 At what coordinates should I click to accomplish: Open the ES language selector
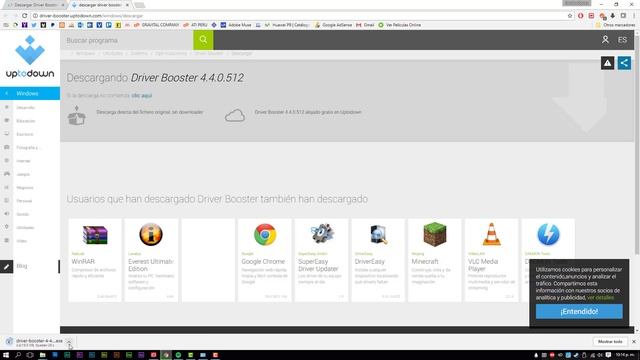click(622, 40)
